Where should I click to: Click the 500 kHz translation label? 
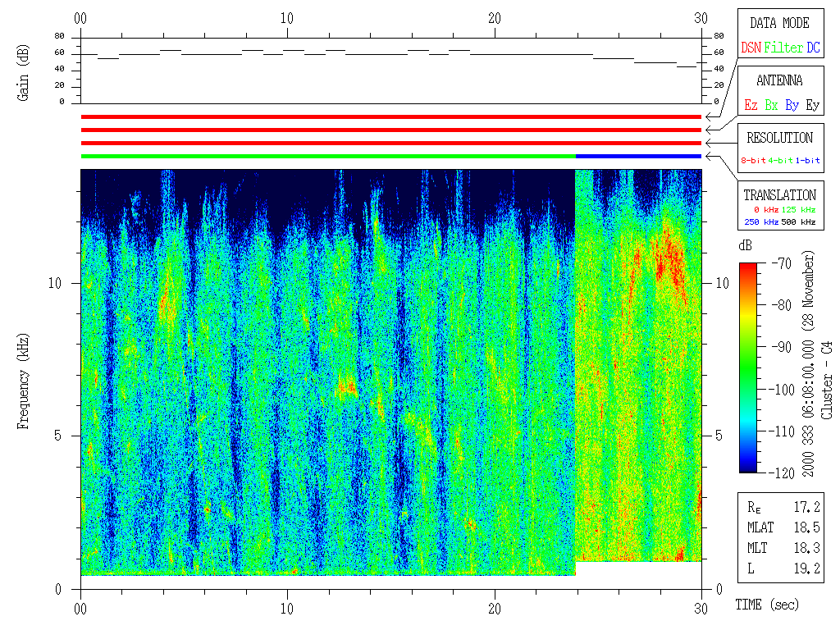pos(800,221)
